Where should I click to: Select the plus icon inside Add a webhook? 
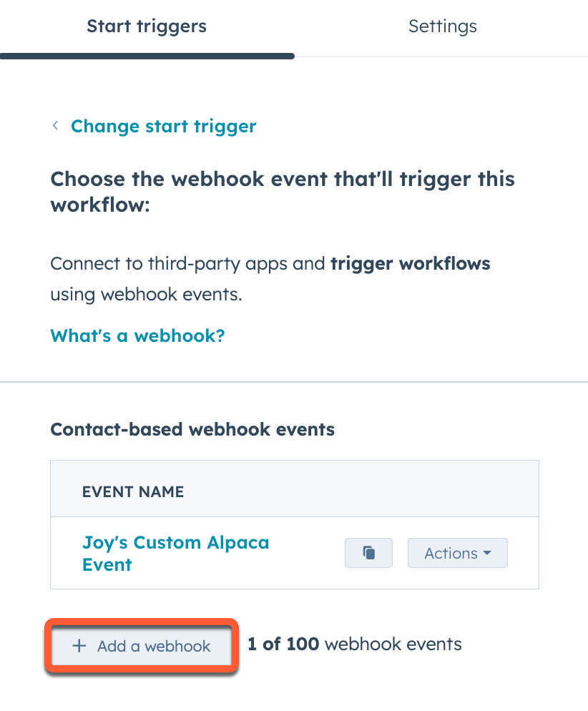click(79, 645)
